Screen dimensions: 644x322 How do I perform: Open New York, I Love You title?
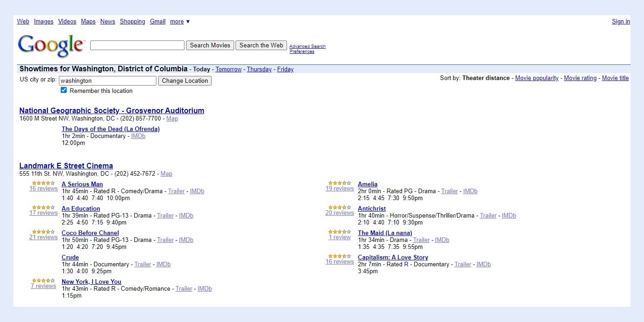92,282
